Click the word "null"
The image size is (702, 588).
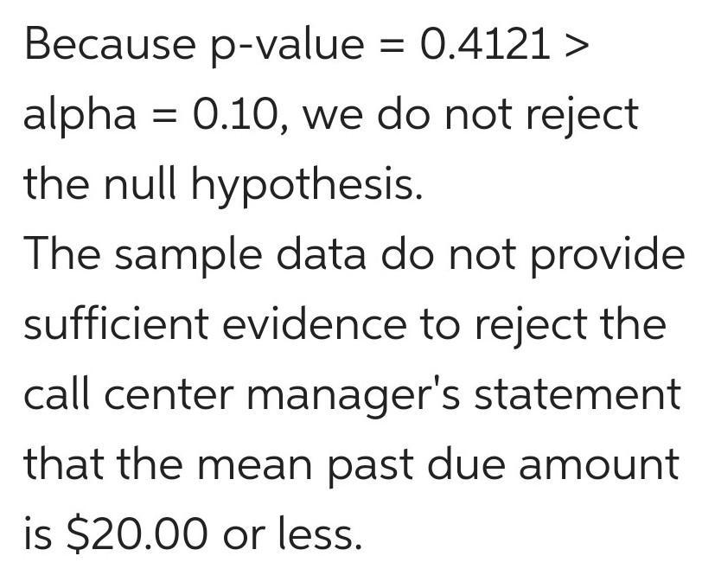pyautogui.click(x=139, y=183)
